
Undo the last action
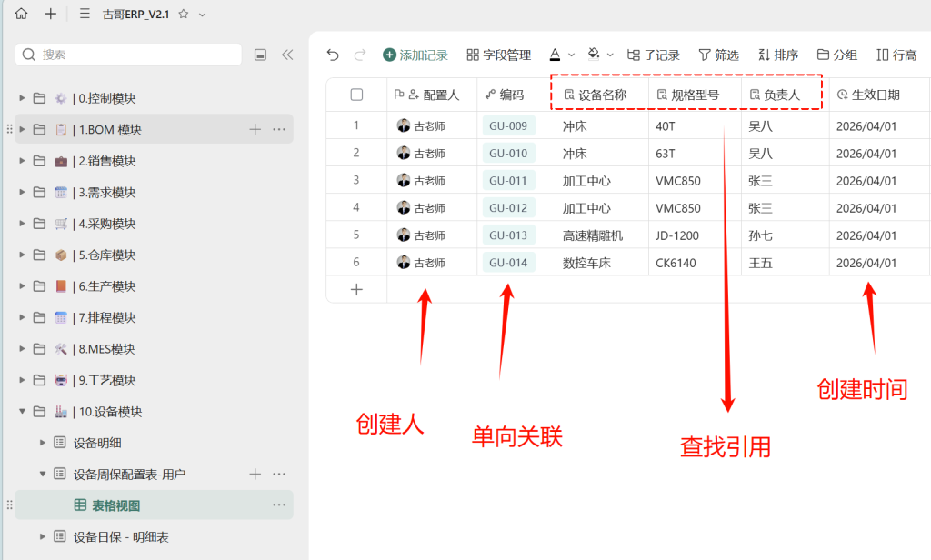[x=333, y=55]
